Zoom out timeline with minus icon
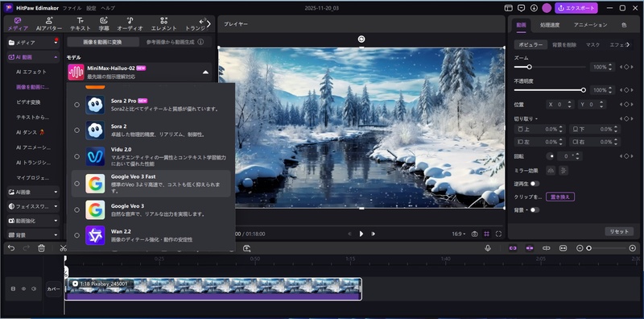The height and width of the screenshot is (319, 644). pyautogui.click(x=580, y=248)
